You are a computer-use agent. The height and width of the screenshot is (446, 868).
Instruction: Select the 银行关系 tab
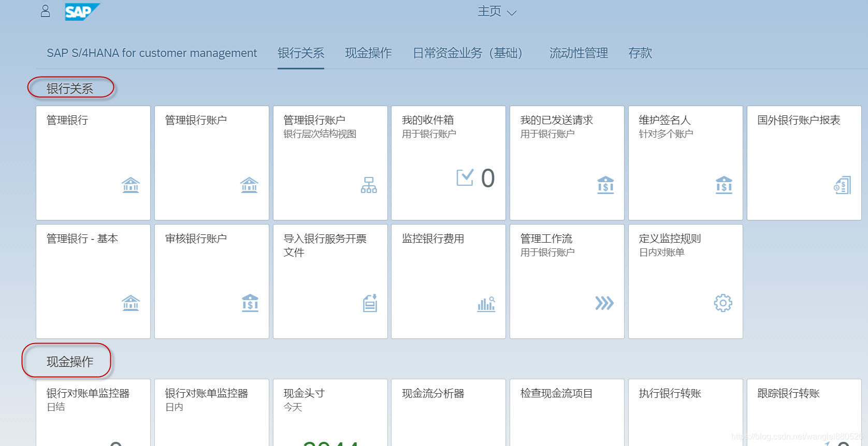click(301, 53)
